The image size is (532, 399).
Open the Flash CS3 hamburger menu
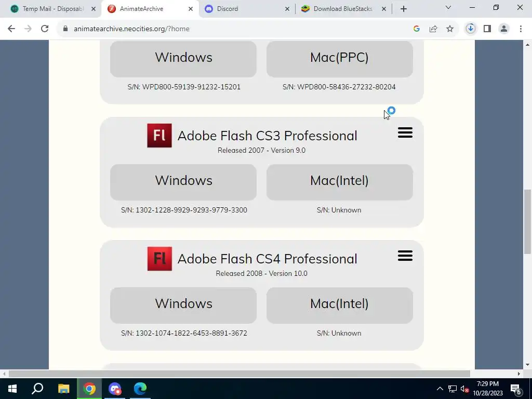(x=405, y=132)
